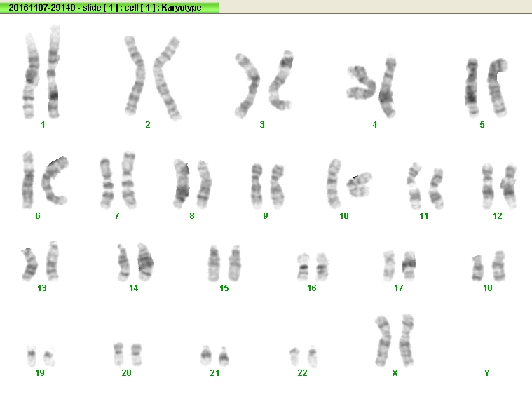Click the green label '20'
Viewport: 532px width, 411px height.
tap(126, 372)
